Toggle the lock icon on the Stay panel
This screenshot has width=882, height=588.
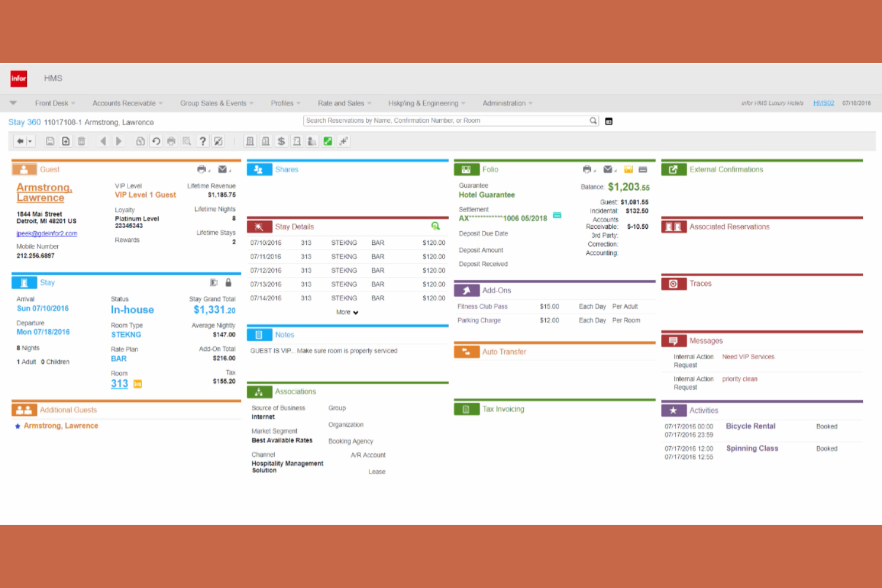click(x=229, y=282)
